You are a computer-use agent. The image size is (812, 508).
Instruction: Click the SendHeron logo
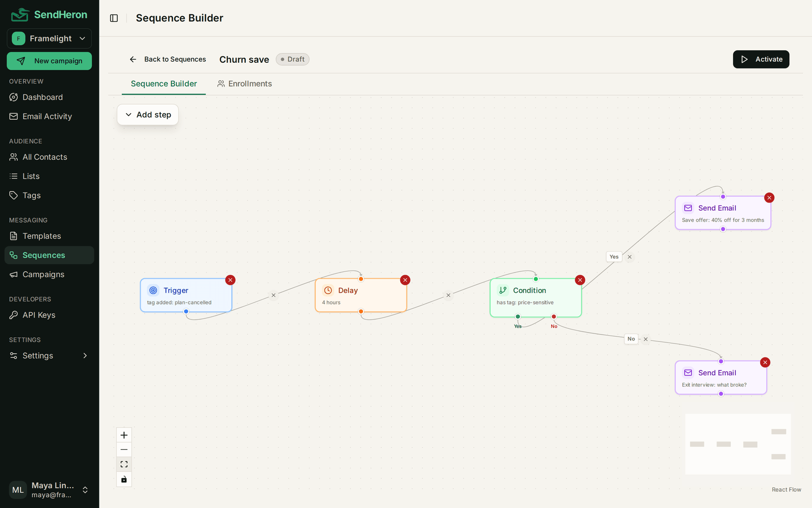click(49, 15)
